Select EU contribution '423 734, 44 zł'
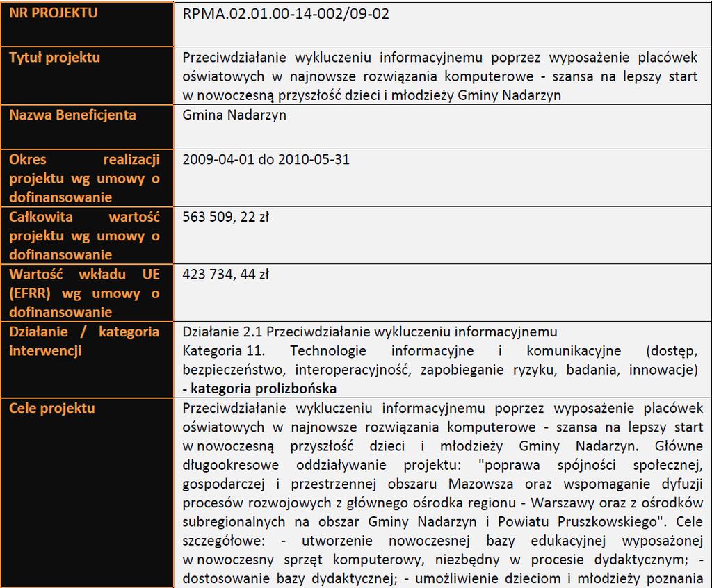The image size is (712, 588). click(226, 275)
